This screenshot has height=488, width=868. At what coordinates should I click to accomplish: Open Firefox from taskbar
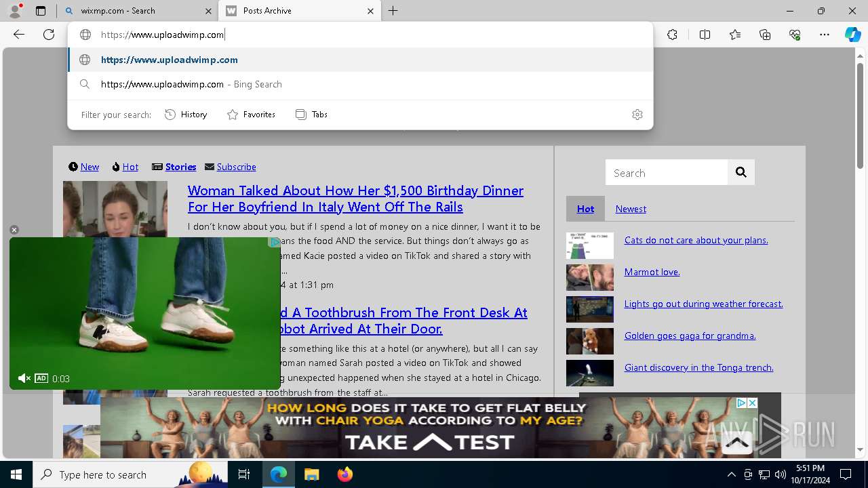pyautogui.click(x=344, y=474)
